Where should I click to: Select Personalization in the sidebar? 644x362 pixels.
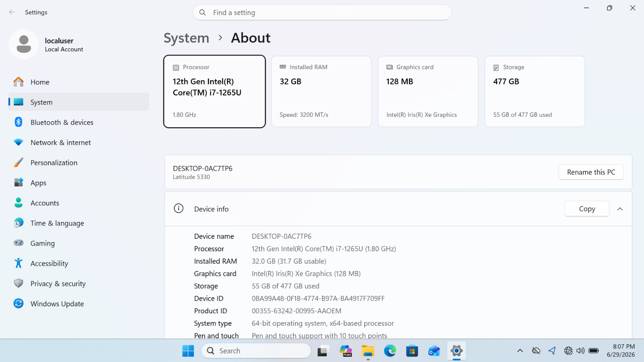[79, 162]
